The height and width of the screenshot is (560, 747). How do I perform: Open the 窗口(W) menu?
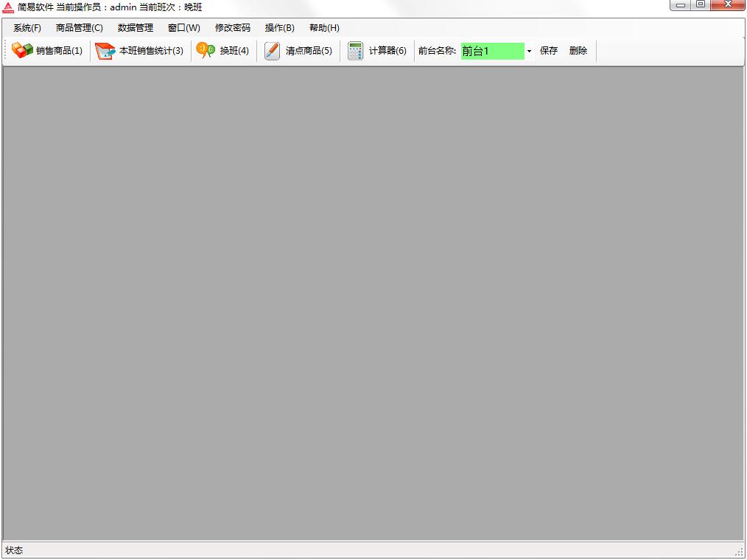tap(184, 28)
